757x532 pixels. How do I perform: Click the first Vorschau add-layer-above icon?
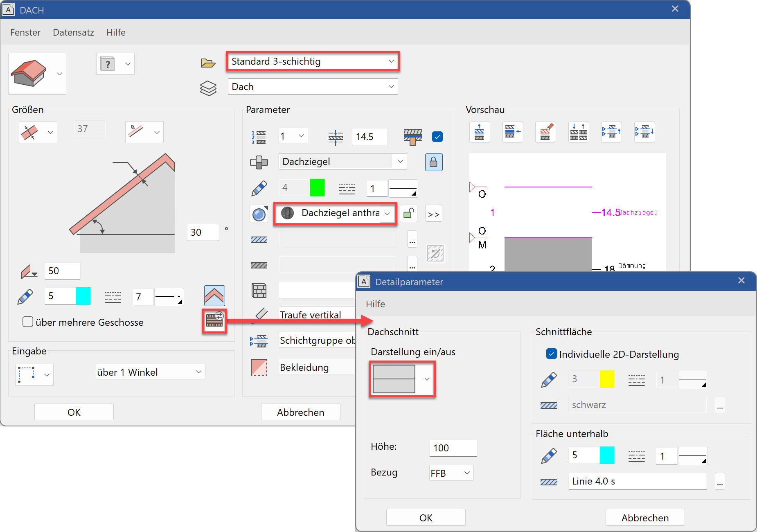[x=479, y=132]
